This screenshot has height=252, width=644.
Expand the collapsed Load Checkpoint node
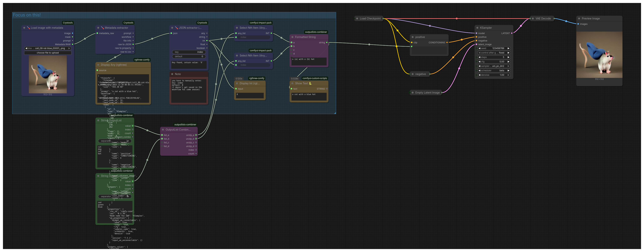[x=357, y=19]
